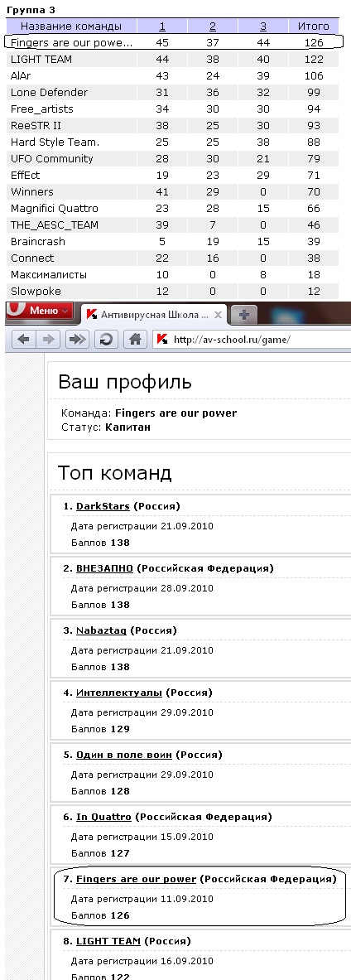Click the Статус: Капитан text

(106, 427)
